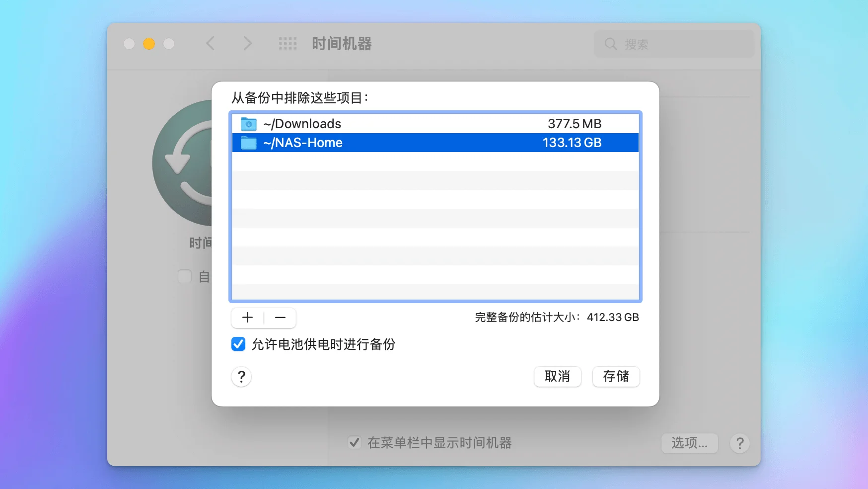Click the Time Machine clock icon
Screen dimensions: 868x489
[x=183, y=163]
